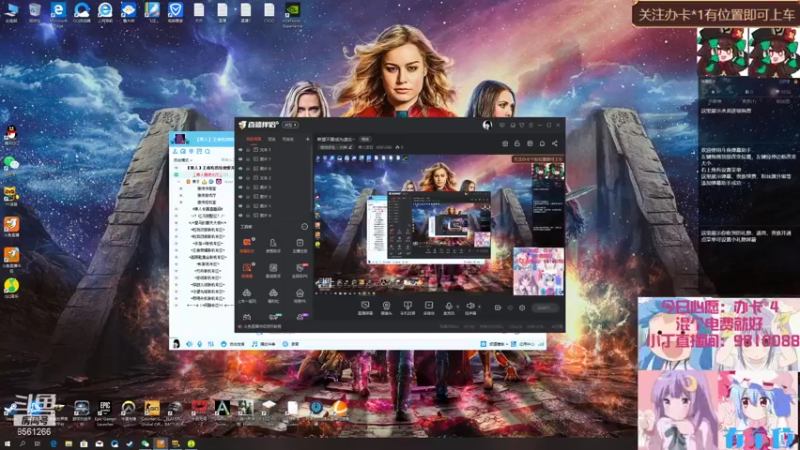Open GeForce Experience desktop icon
Image resolution: width=800 pixels, height=450 pixels.
pos(292,13)
